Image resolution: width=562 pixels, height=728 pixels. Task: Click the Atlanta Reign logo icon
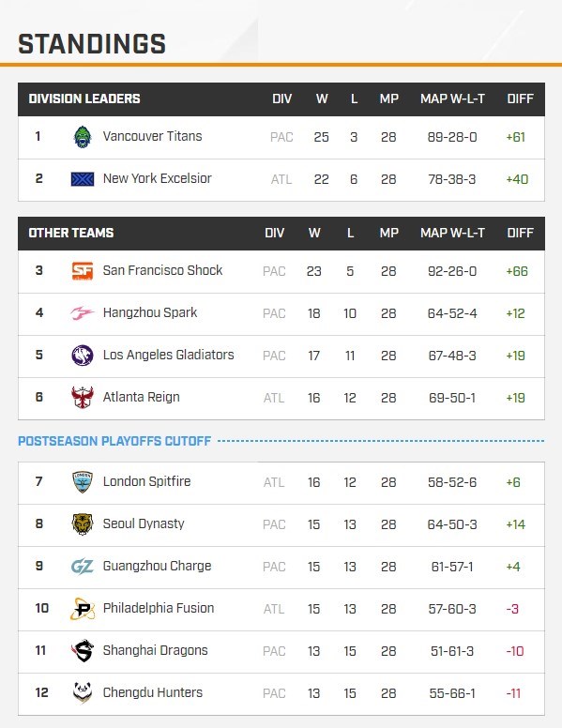coord(83,398)
